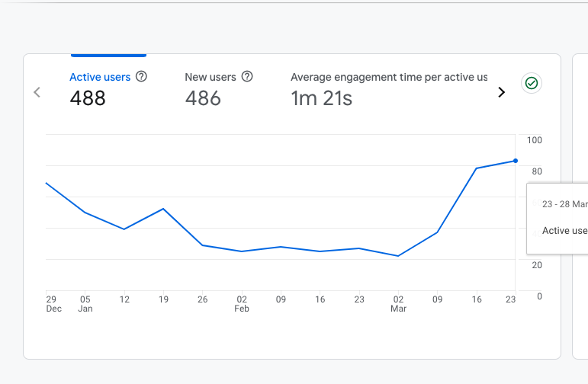Go to previous metrics with left chevron
Viewport: 588px width, 384px height.
[37, 92]
